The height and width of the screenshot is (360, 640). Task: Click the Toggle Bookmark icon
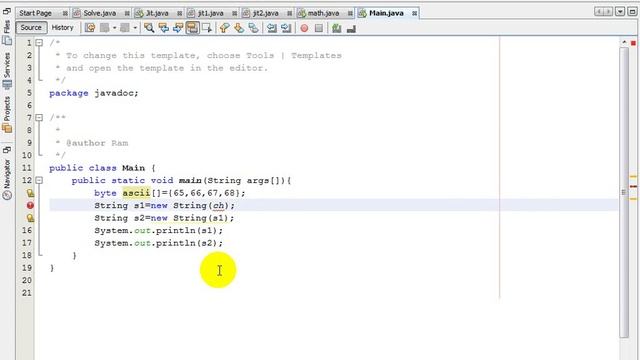pyautogui.click(x=253, y=28)
